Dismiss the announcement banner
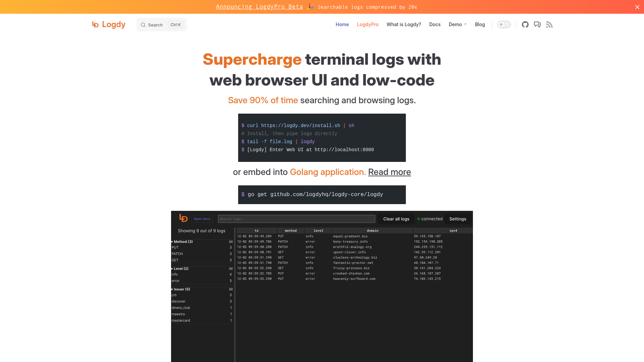 (x=637, y=7)
